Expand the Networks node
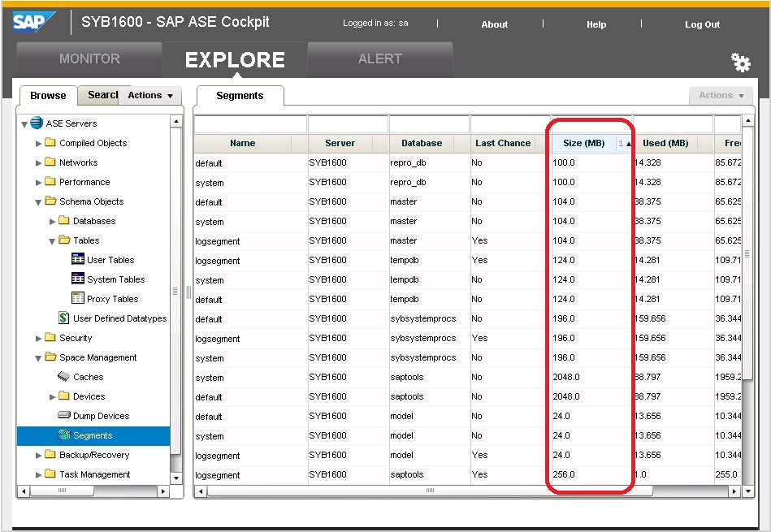 click(x=38, y=162)
